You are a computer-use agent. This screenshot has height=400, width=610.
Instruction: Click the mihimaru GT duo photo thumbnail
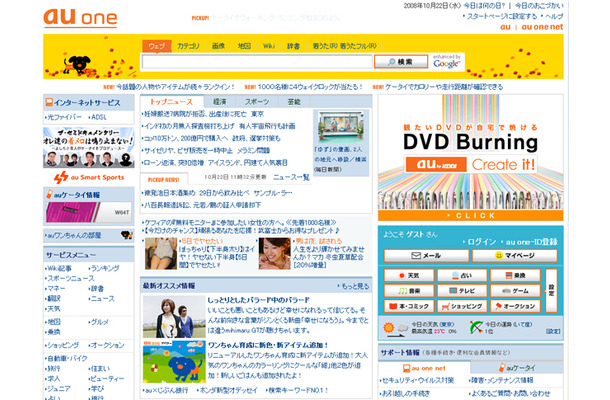(174, 317)
